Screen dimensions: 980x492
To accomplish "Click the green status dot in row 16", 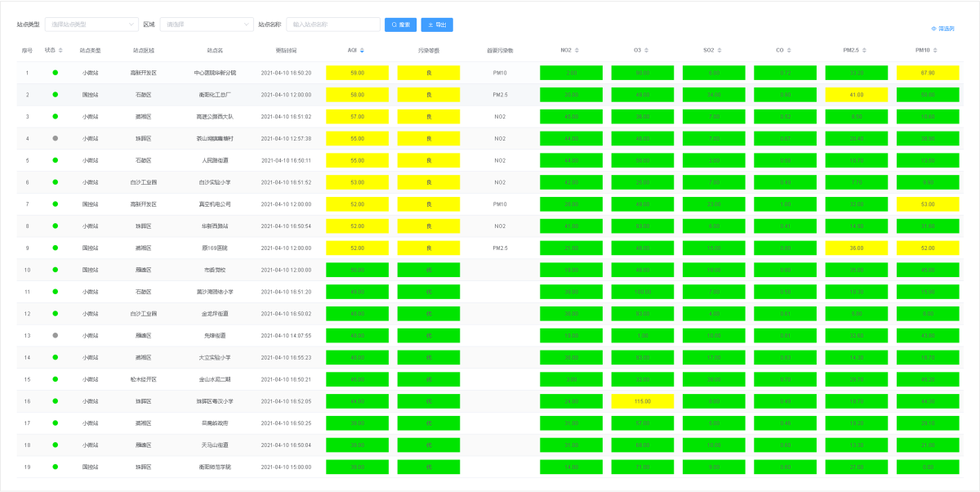I will tap(55, 401).
